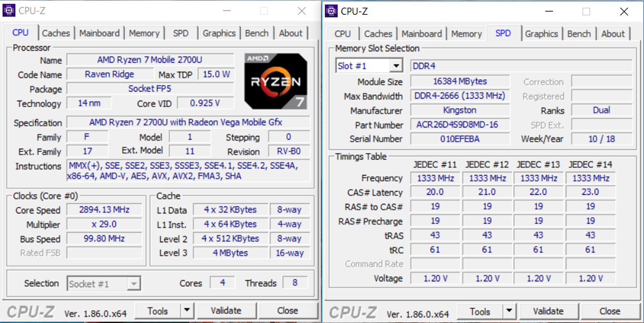This screenshot has height=323, width=644.
Task: Click the Tools button in right window
Action: 480,311
